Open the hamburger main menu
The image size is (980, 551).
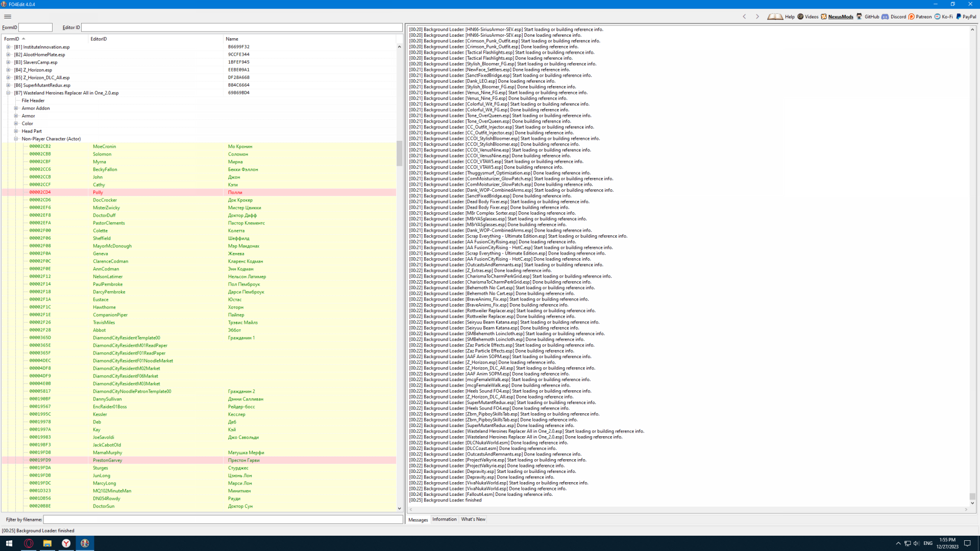click(x=8, y=16)
